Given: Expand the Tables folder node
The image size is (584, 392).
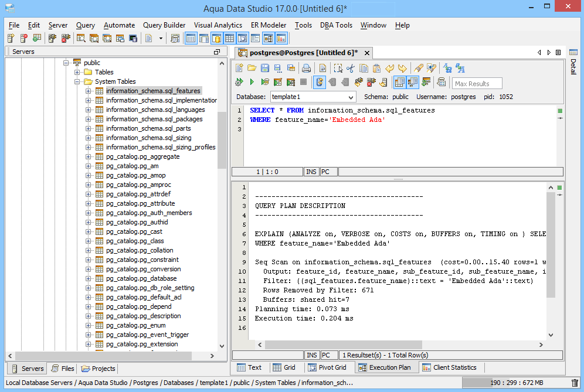Looking at the screenshot, I should 77,72.
